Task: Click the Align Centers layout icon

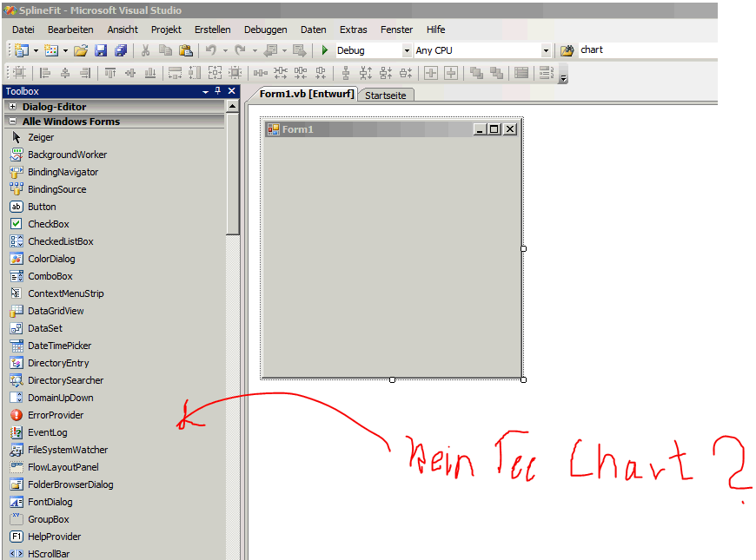Action: point(65,73)
